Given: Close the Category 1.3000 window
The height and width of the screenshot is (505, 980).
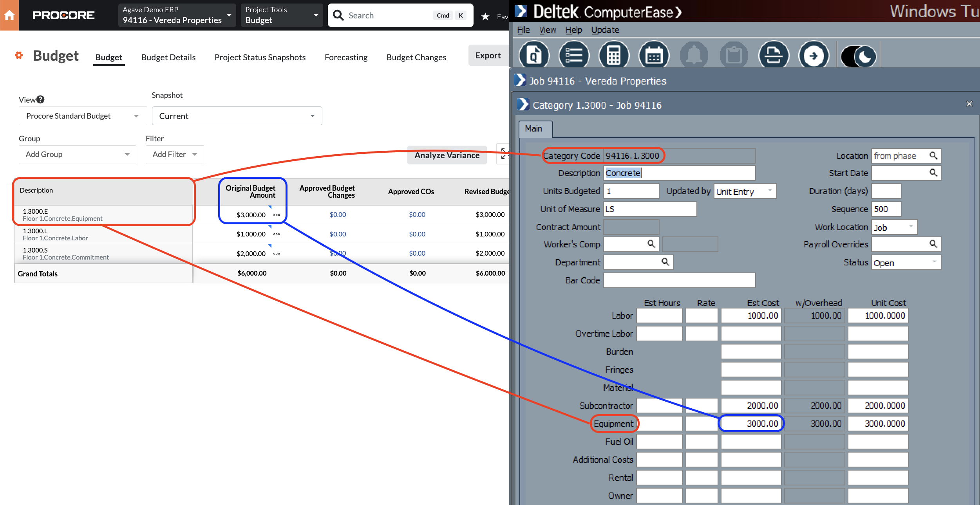Looking at the screenshot, I should tap(969, 104).
